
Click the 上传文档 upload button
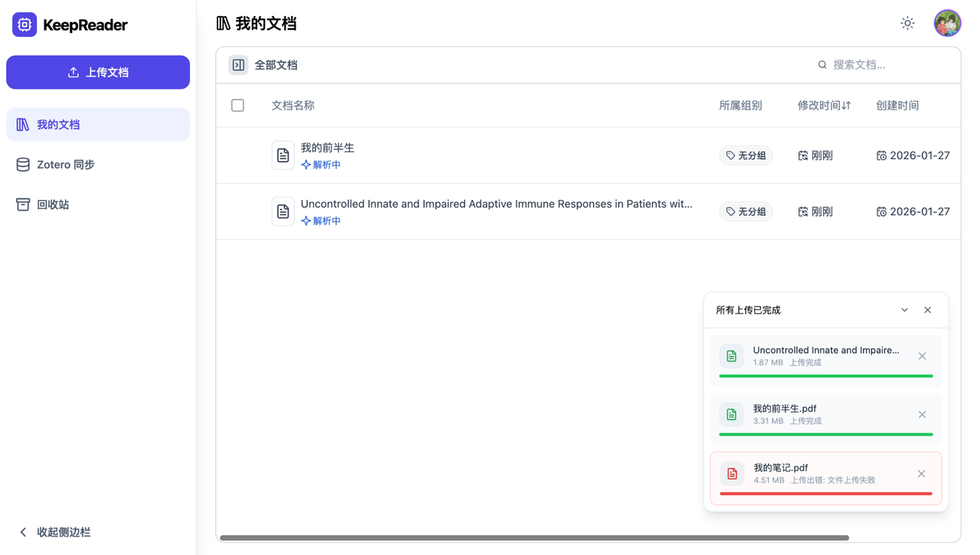tap(97, 72)
